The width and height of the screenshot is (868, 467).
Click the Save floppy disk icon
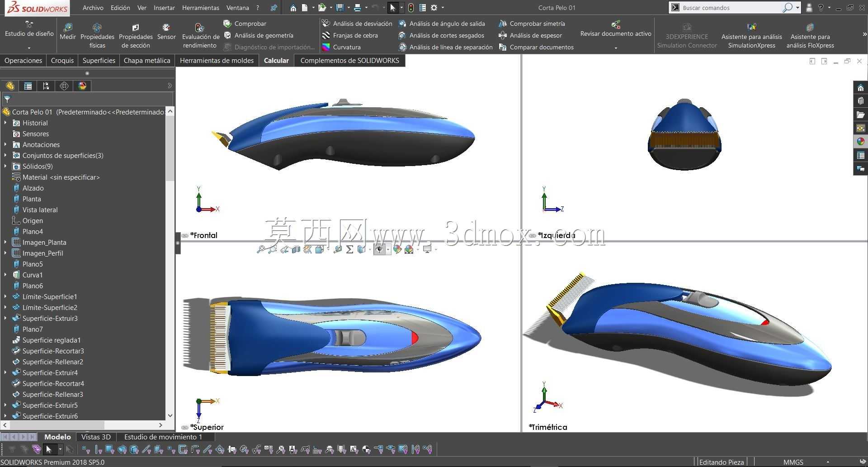coord(340,8)
